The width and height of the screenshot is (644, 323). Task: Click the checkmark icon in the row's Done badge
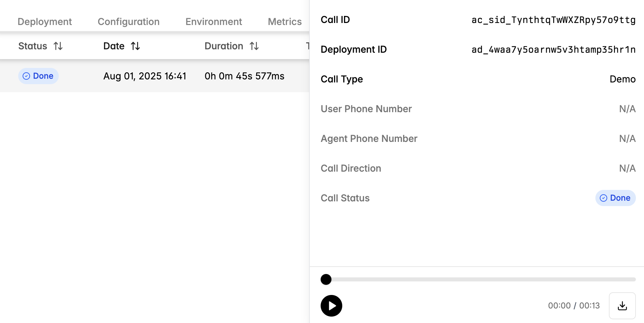point(26,76)
